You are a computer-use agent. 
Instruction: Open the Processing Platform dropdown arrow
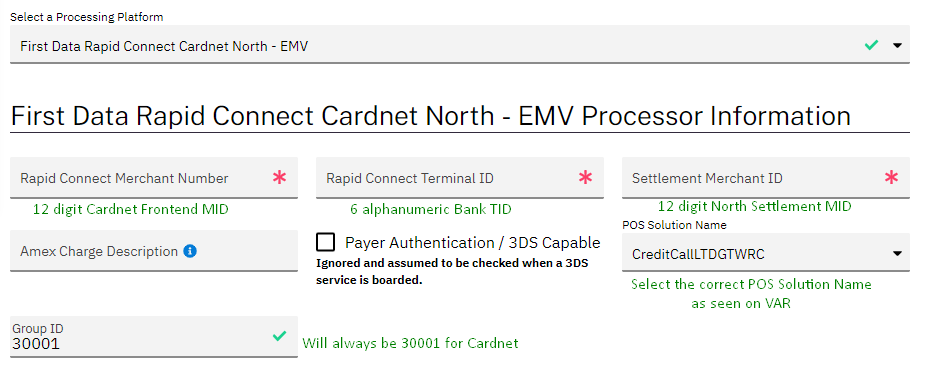897,46
